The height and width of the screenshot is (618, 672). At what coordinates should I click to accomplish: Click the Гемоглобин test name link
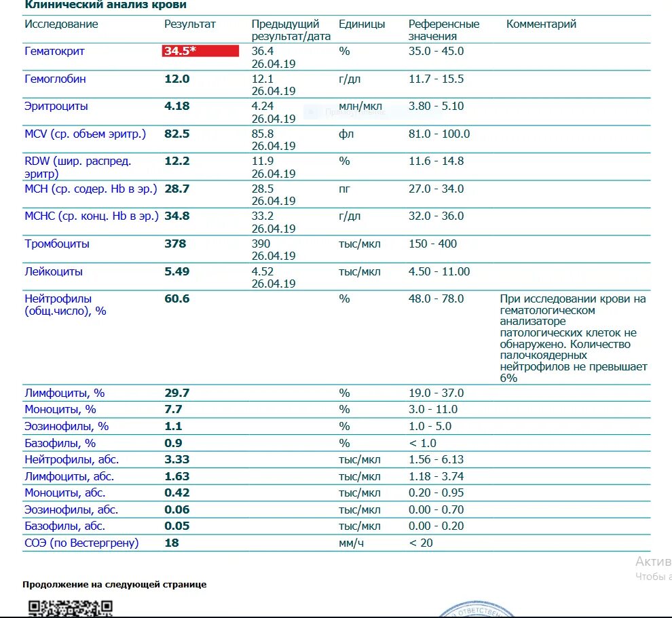[55, 79]
